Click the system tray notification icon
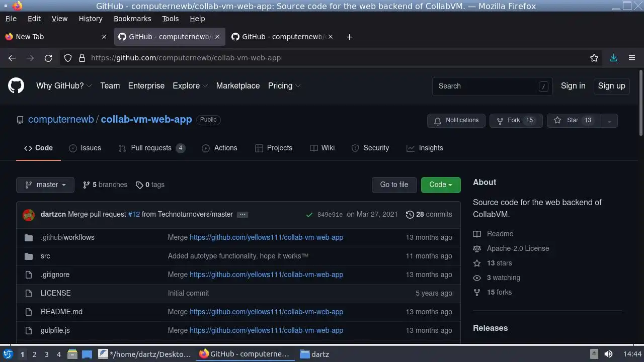This screenshot has width=644, height=362. pos(594,354)
